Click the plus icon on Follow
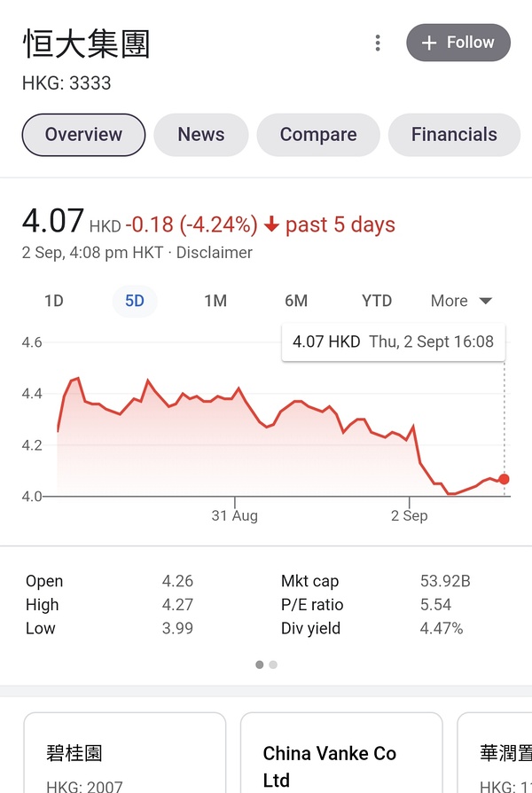Screen dimensions: 532x793 429,43
